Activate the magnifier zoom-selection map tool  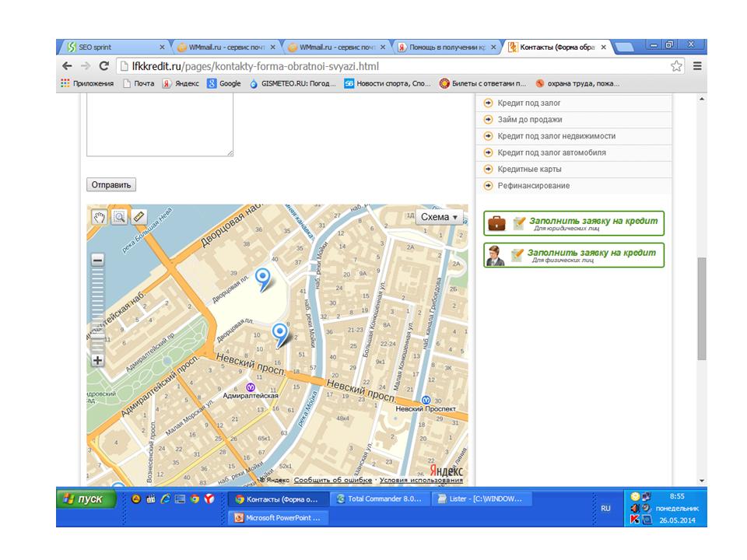point(119,217)
